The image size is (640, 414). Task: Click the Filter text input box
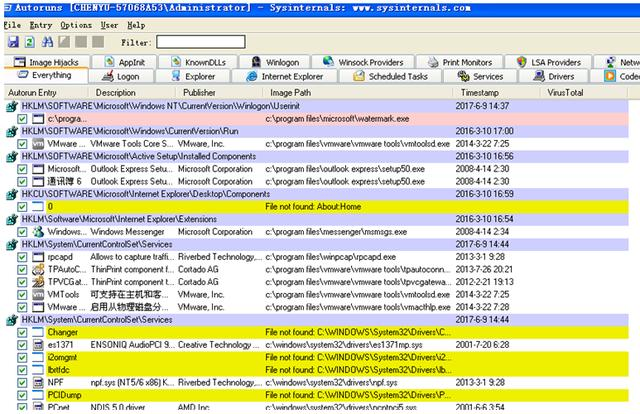click(x=201, y=42)
